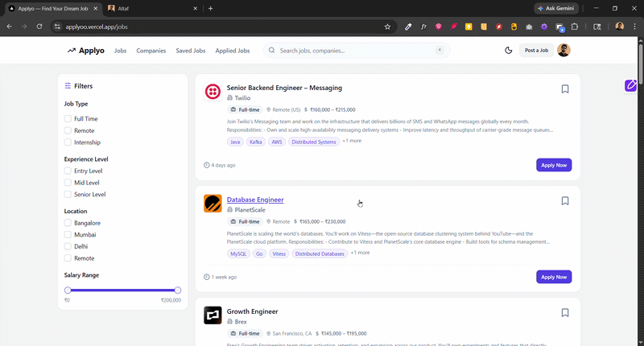The height and width of the screenshot is (346, 644).
Task: Click the right Salary Range slider handle
Action: click(178, 290)
